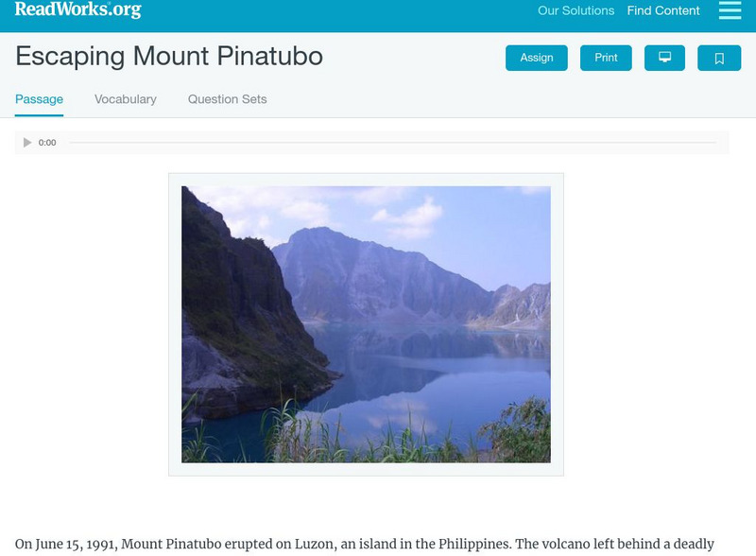
Task: Click the Mount Pinatubo crater lake photo
Action: coord(366,324)
